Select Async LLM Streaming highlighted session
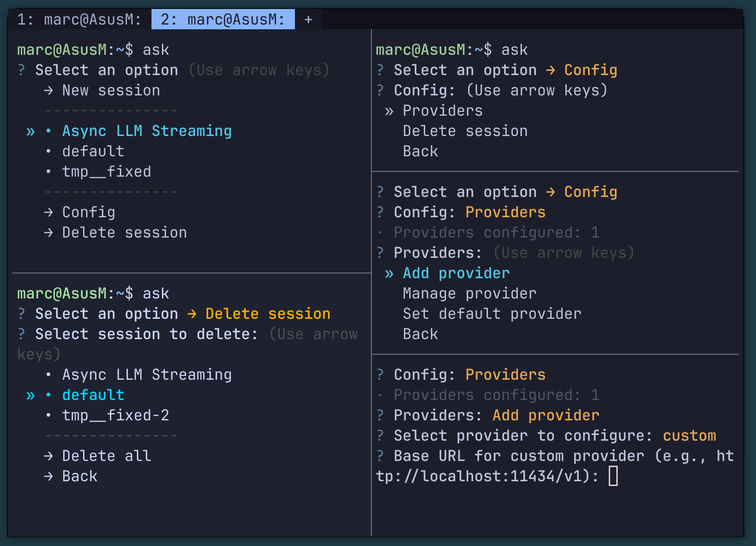This screenshot has width=756, height=546. coord(147,131)
